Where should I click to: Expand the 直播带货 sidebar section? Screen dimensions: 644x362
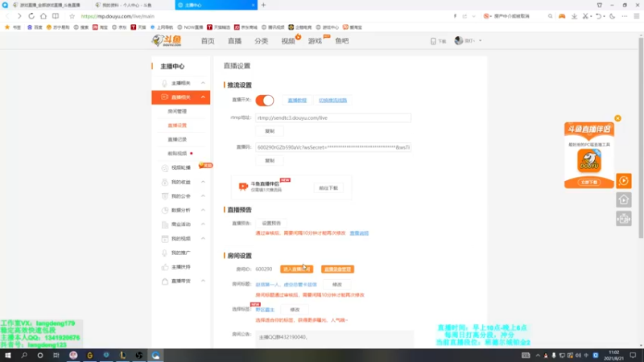tap(203, 281)
